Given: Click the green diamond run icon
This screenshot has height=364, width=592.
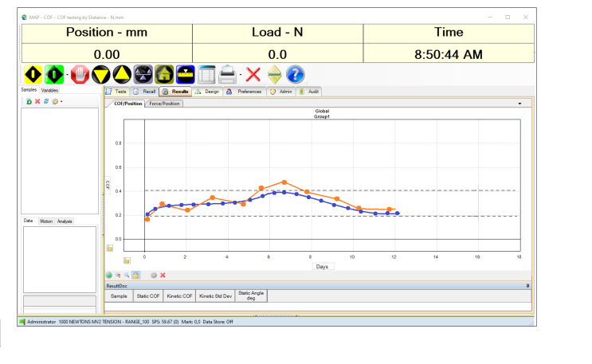Looking at the screenshot, I should click(x=54, y=74).
